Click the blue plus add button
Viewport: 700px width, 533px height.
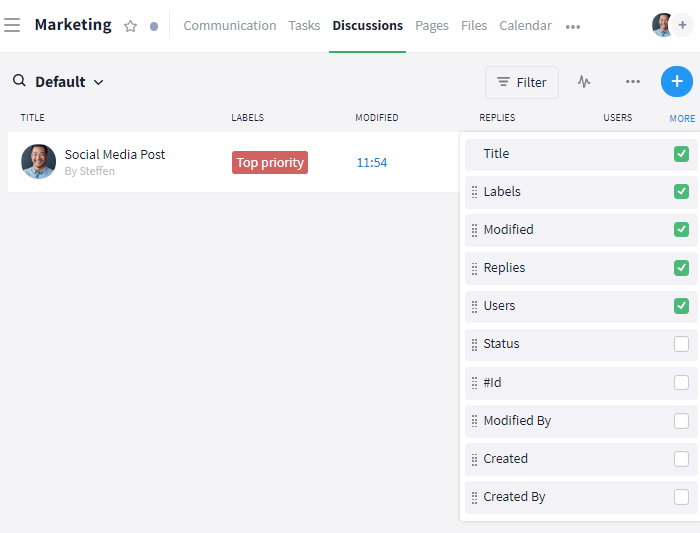pyautogui.click(x=676, y=82)
